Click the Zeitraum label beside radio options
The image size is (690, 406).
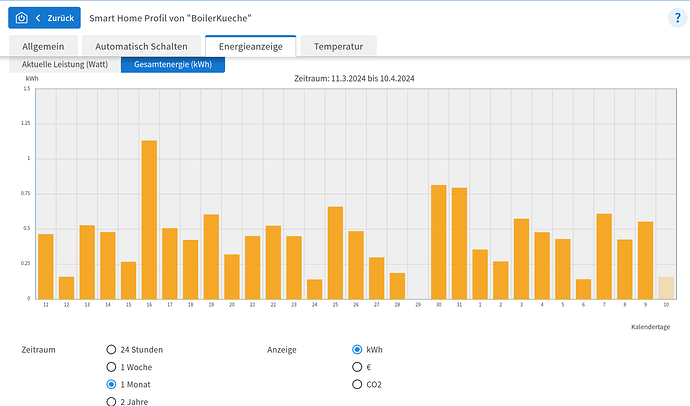click(39, 350)
